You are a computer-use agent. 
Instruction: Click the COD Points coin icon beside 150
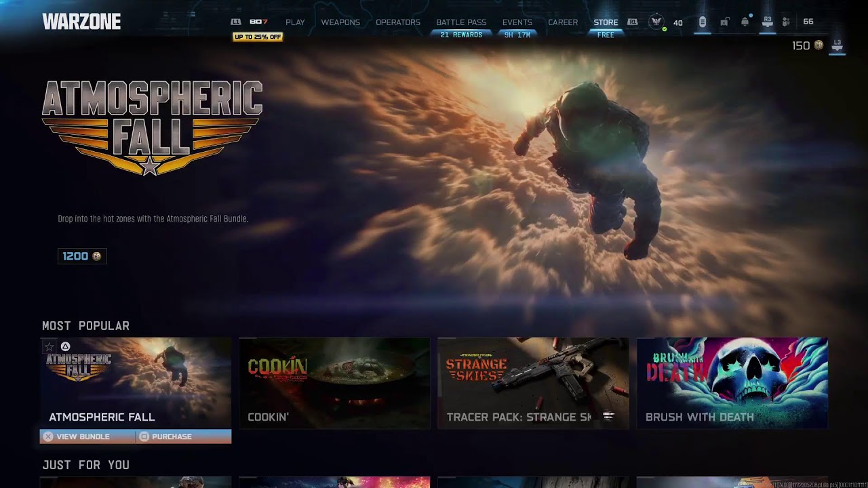pyautogui.click(x=818, y=45)
